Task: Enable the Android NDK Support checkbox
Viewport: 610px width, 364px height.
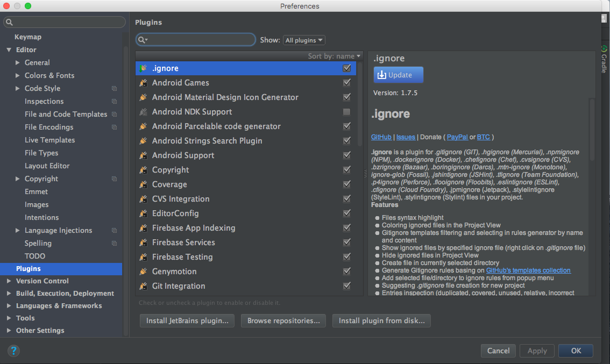Action: point(346,112)
